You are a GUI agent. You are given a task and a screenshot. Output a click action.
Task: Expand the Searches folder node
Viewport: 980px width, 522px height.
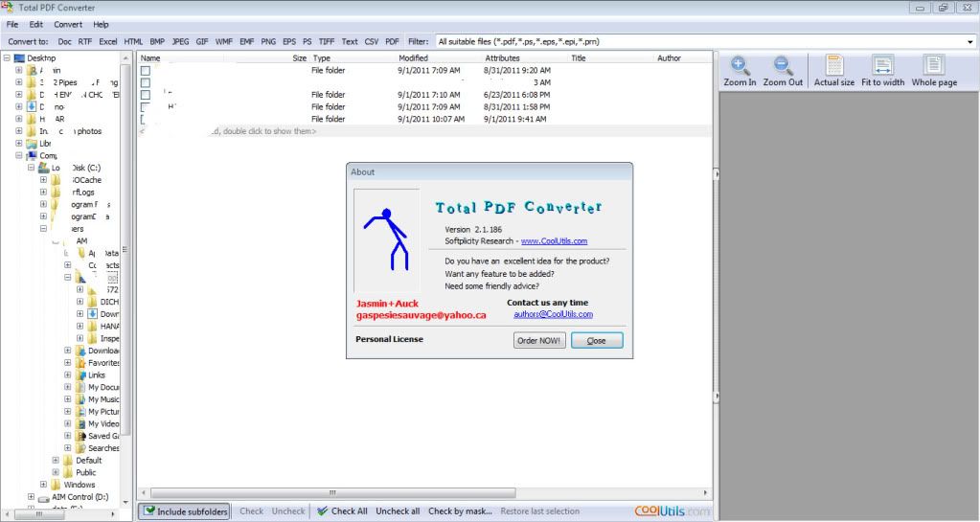(67, 448)
